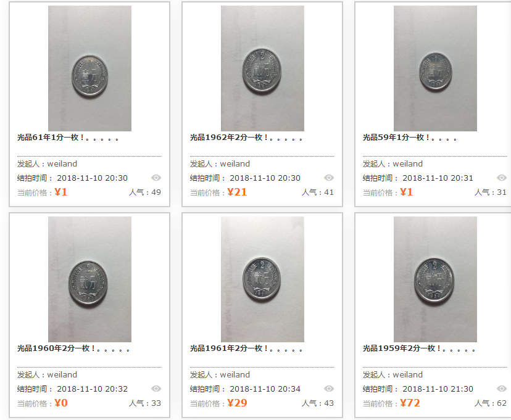
Task: Click the eye icon on 59年1分 listing
Action: pos(502,178)
